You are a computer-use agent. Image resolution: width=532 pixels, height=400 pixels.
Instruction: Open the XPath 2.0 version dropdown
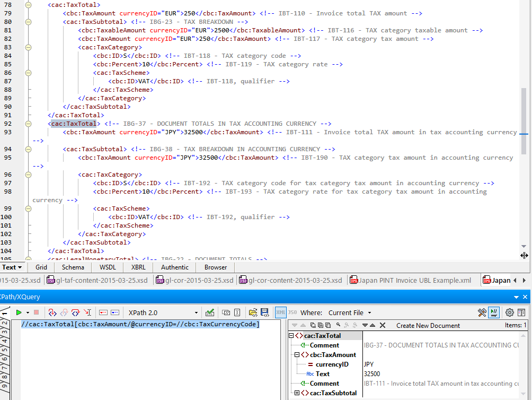196,312
